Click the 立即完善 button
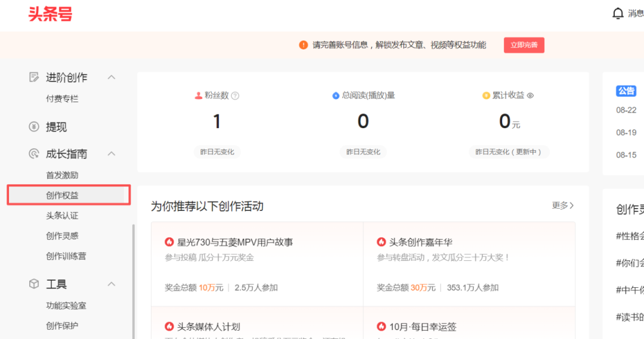This screenshot has height=339, width=644. click(x=524, y=45)
